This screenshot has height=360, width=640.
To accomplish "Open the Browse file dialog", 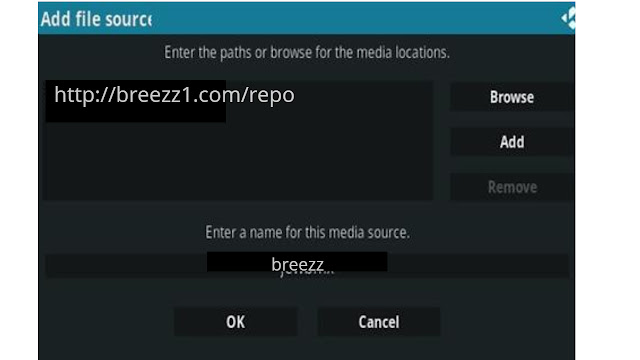I will [x=512, y=97].
